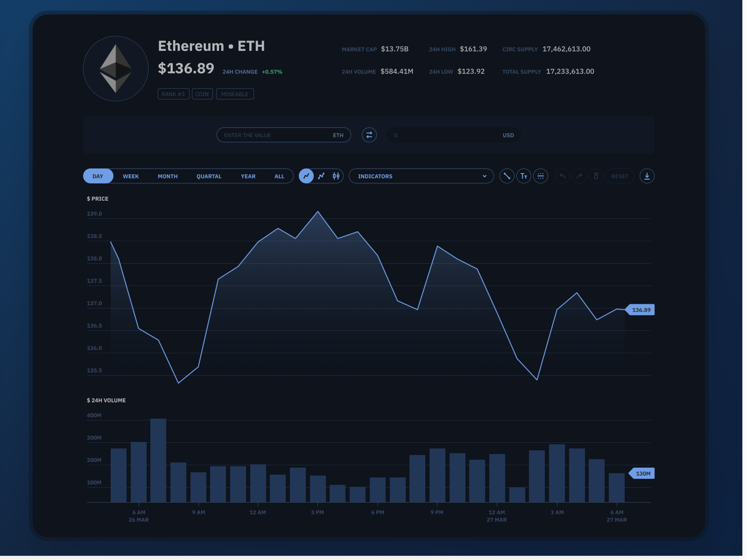The width and height of the screenshot is (747, 560).
Task: Click the trash delete icon
Action: [x=596, y=176]
